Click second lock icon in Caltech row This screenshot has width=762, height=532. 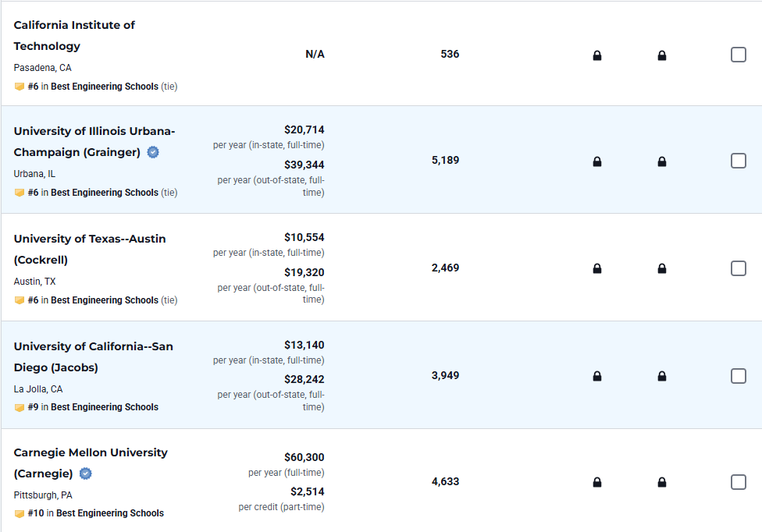click(x=662, y=55)
